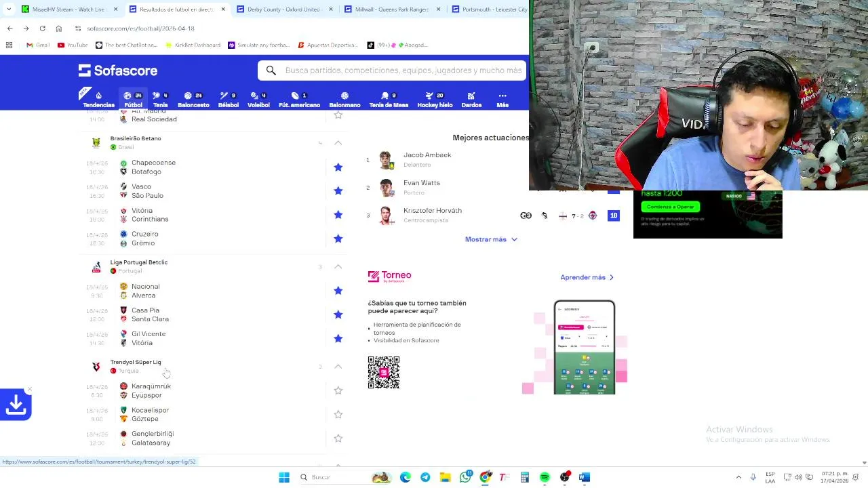Open Fút. americano section
Viewport: 868px width, 488px height.
pos(299,100)
